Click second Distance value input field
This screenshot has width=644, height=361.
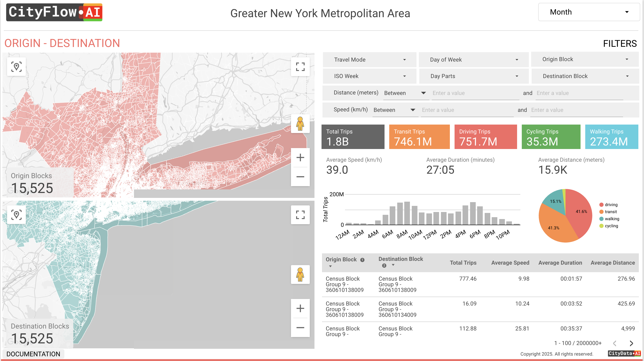pos(579,93)
